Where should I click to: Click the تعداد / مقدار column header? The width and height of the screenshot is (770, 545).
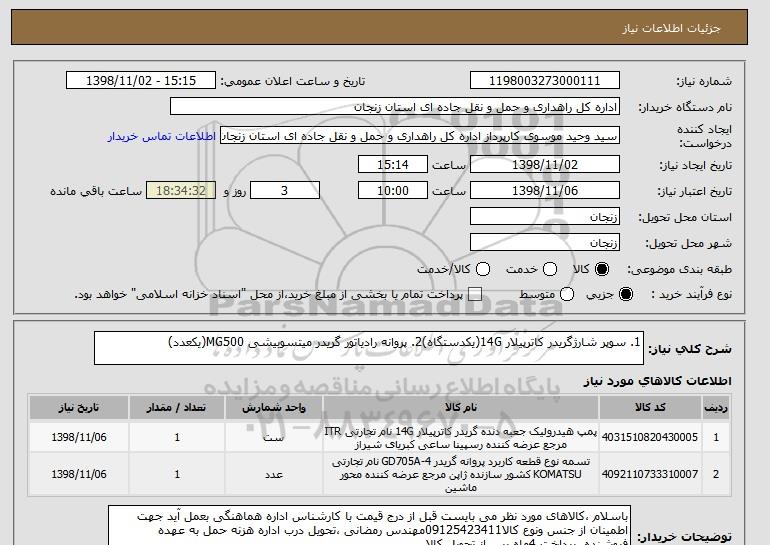[x=177, y=408]
